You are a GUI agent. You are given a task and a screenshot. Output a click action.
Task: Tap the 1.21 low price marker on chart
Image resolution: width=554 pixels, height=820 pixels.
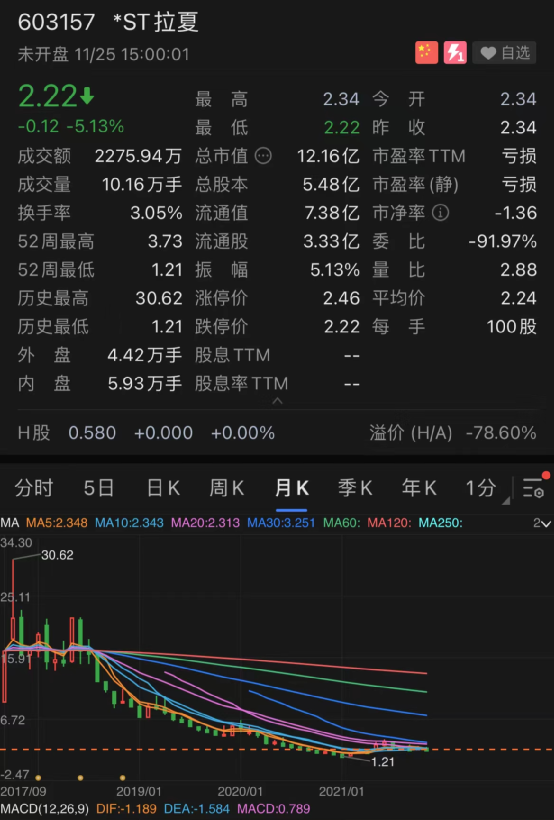383,762
